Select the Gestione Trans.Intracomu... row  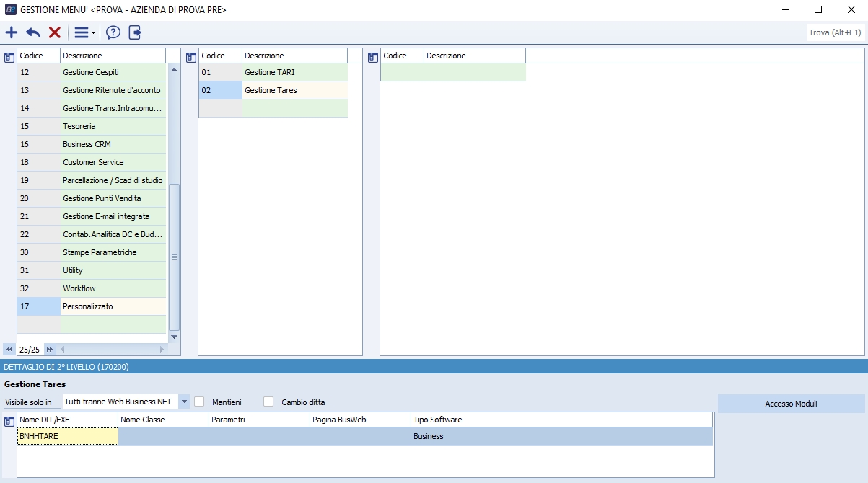92,108
